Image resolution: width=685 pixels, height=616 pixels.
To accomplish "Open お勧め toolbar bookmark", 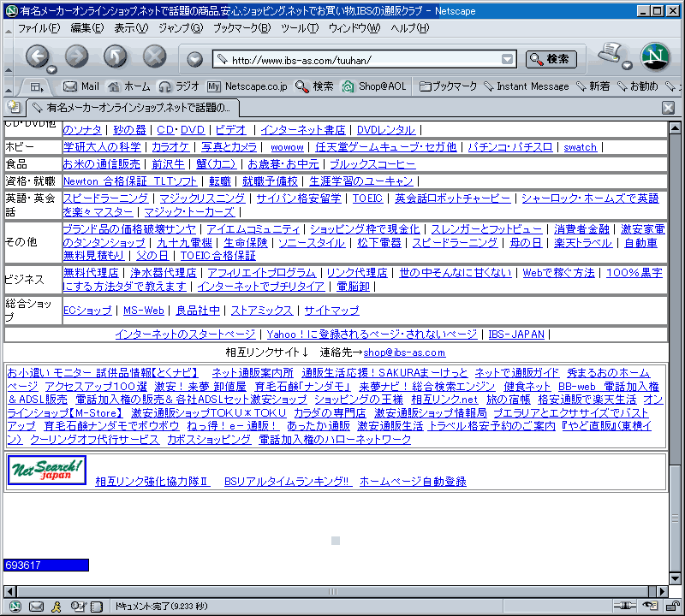I will pos(638,86).
